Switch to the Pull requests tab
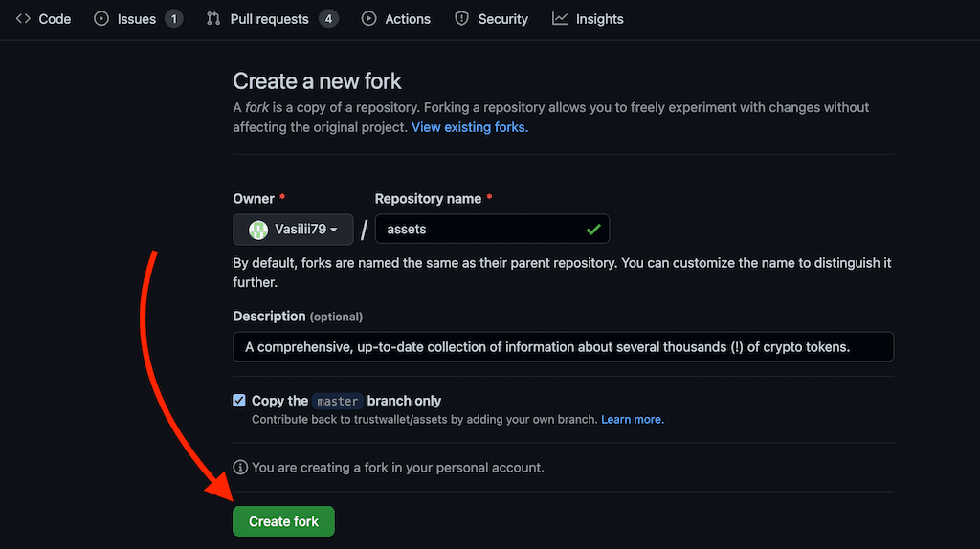 pos(272,19)
